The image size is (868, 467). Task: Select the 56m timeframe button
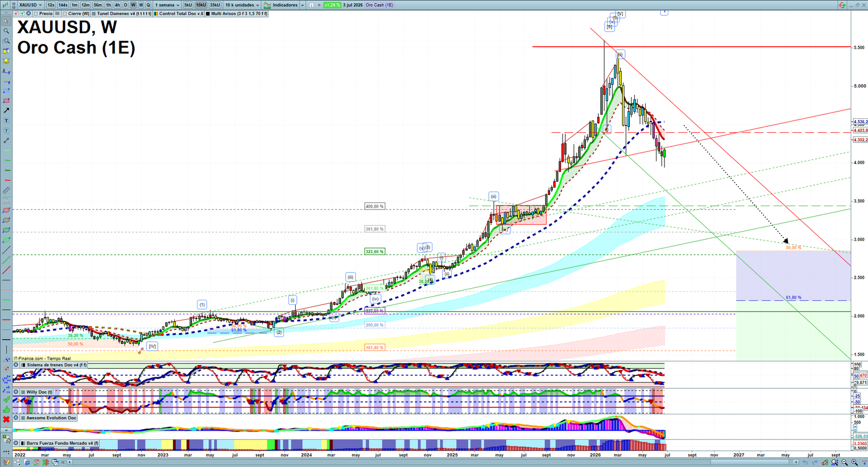point(98,5)
